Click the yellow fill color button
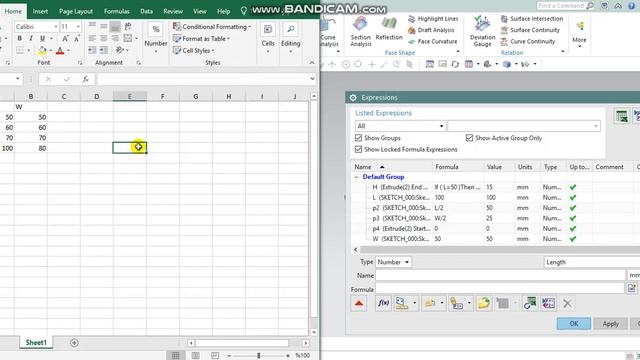The width and height of the screenshot is (640, 360). coord(42,51)
